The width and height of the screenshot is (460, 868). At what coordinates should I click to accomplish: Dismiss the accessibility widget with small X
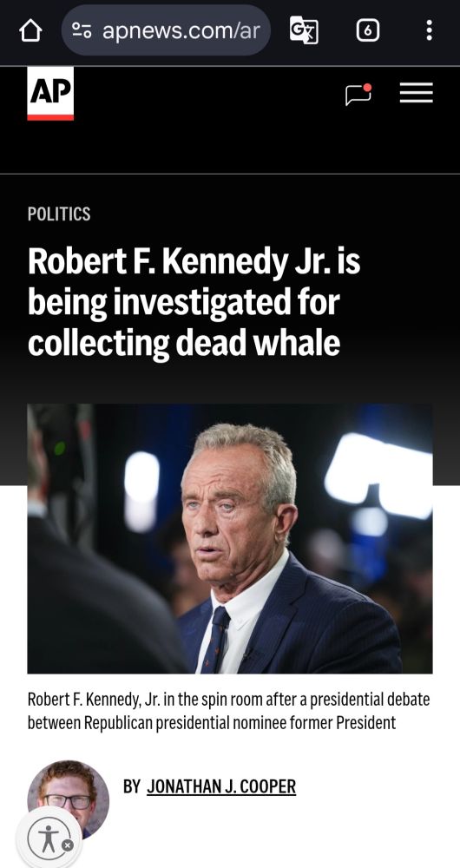tap(67, 845)
